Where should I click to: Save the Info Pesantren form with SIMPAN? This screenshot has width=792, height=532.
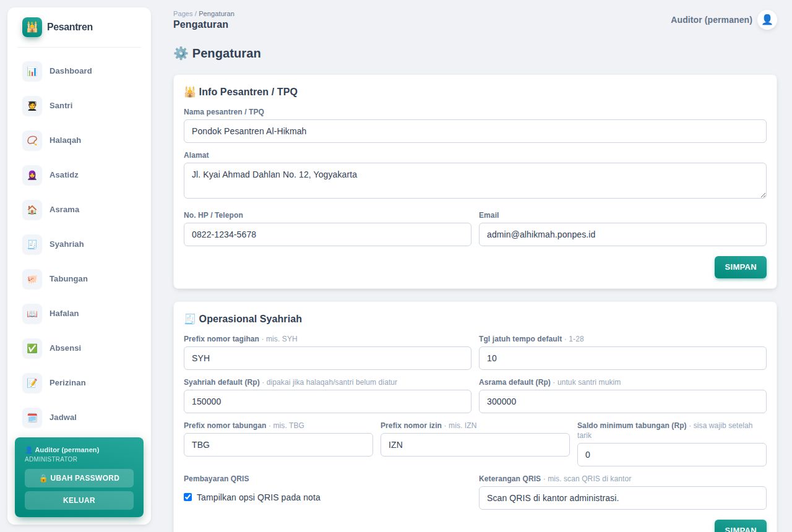741,267
